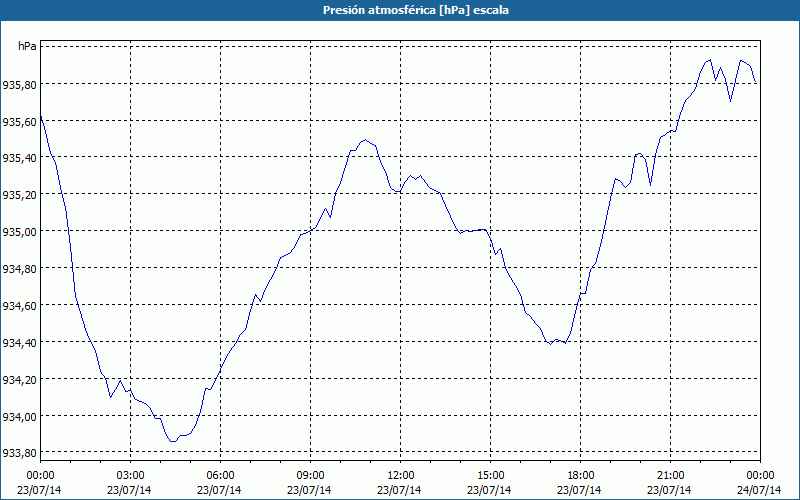Viewport: 800px width, 500px height.
Task: Click the 12:00 time axis label
Action: click(401, 476)
